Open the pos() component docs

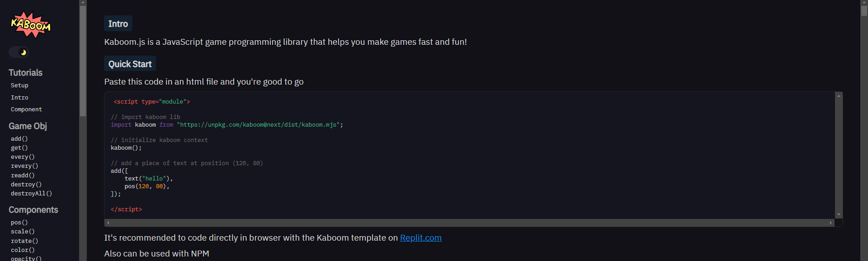[x=19, y=223]
